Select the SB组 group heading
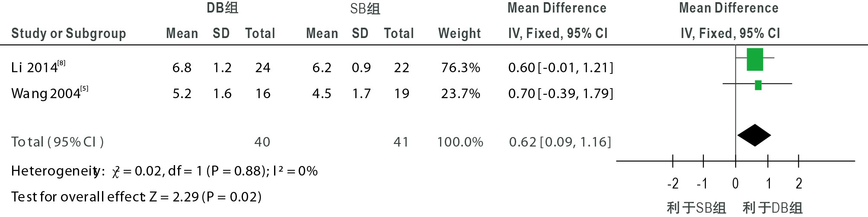 click(x=365, y=9)
